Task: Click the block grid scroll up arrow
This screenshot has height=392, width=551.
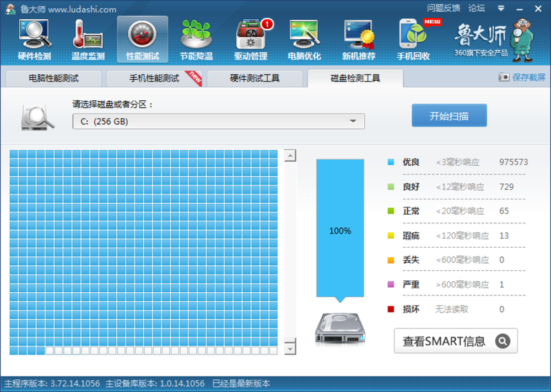Action: pyautogui.click(x=290, y=155)
